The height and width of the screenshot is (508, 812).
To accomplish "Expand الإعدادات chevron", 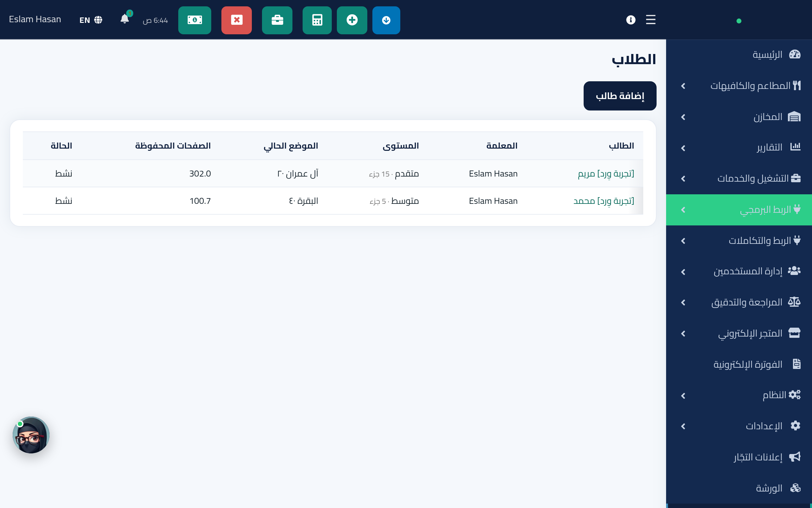I will [683, 426].
